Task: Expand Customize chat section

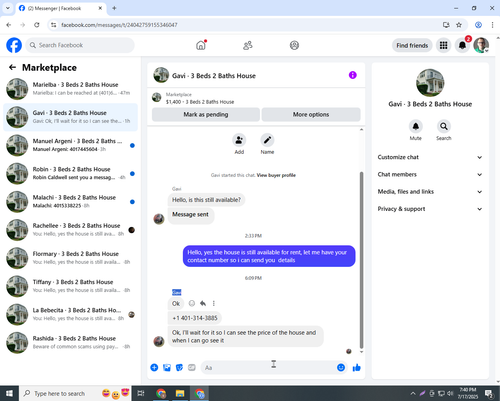Action: click(x=430, y=157)
